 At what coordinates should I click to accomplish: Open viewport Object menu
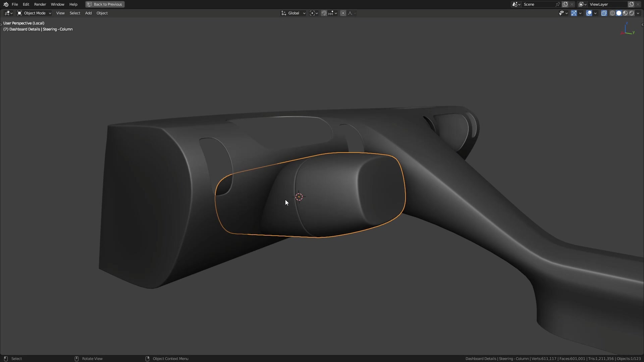click(x=102, y=13)
